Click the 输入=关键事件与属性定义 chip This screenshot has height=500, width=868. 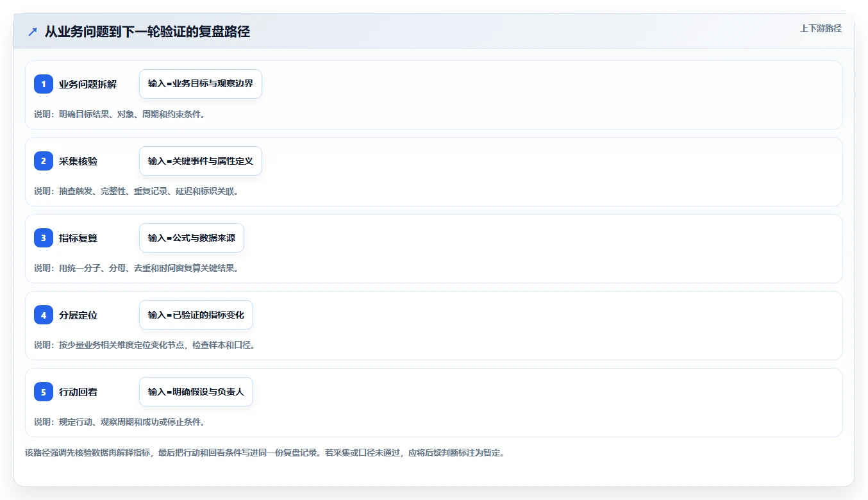click(x=201, y=161)
